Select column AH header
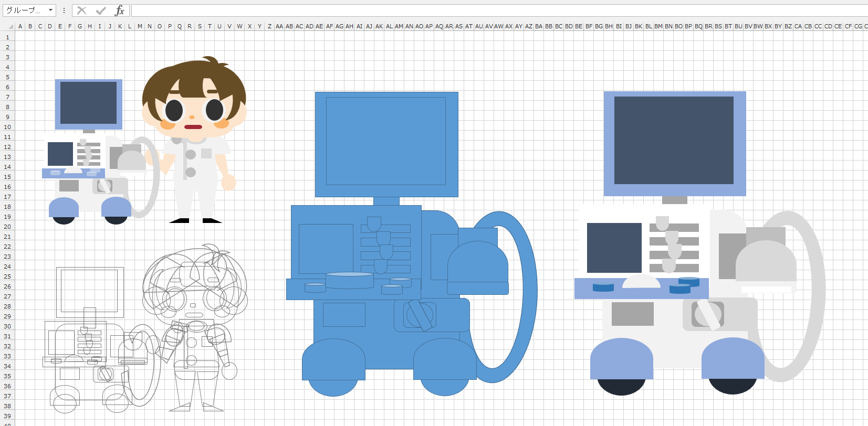Viewport: 868px width, 426px height. (x=349, y=26)
